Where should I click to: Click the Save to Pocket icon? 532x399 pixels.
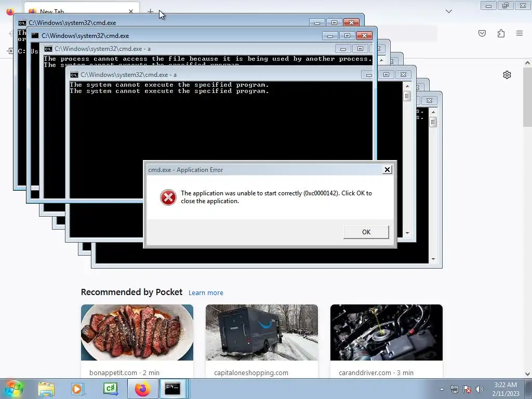click(x=482, y=33)
